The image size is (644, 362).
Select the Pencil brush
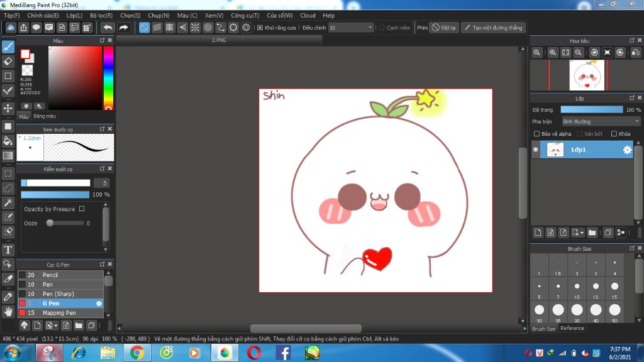(x=60, y=275)
